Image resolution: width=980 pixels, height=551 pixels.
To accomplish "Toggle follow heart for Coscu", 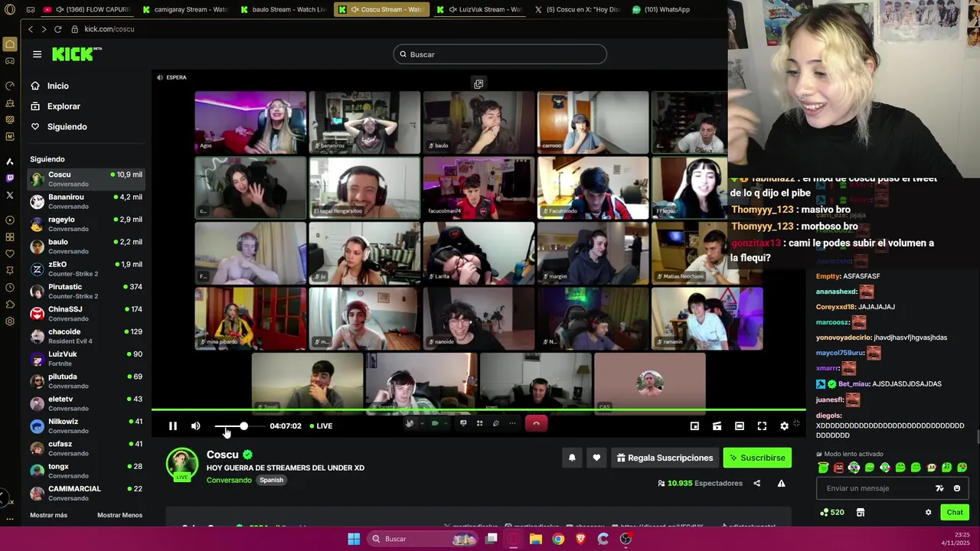I will (x=596, y=458).
